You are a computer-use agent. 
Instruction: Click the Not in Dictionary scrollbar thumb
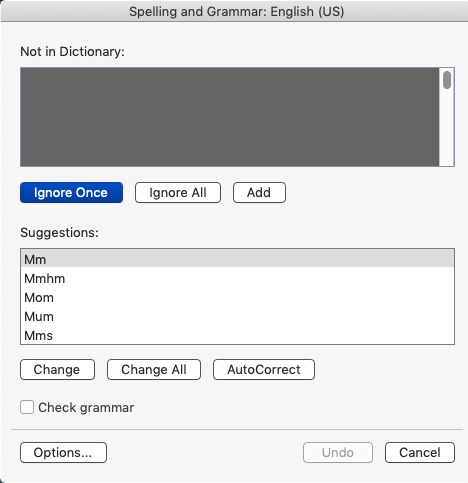pyautogui.click(x=447, y=80)
